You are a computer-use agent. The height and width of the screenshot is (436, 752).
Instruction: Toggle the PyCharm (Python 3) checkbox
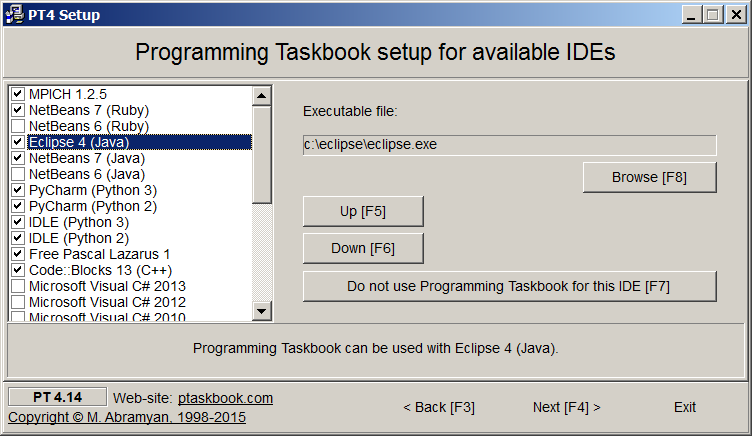(18, 190)
